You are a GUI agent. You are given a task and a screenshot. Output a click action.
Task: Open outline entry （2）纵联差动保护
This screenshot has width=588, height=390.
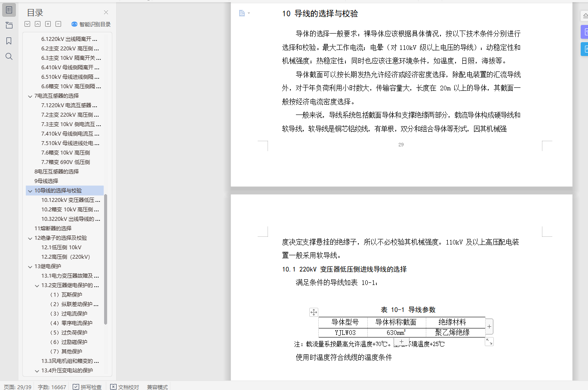[x=74, y=304]
